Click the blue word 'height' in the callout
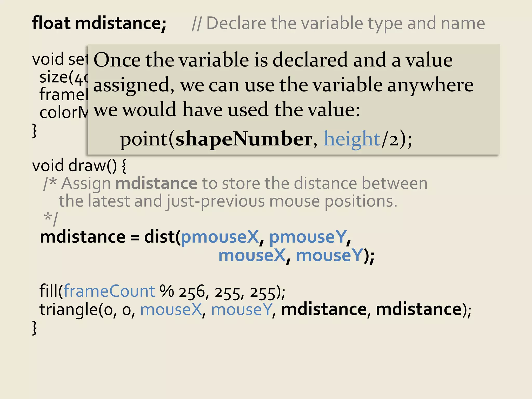The image size is (532, 399). coord(352,139)
